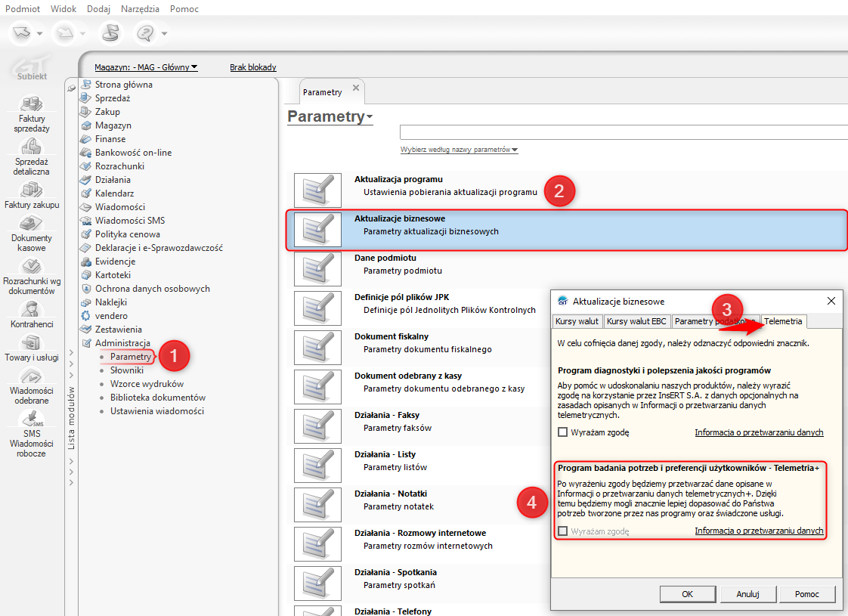
Task: Switch to the Kursy walut tab
Action: (x=577, y=321)
